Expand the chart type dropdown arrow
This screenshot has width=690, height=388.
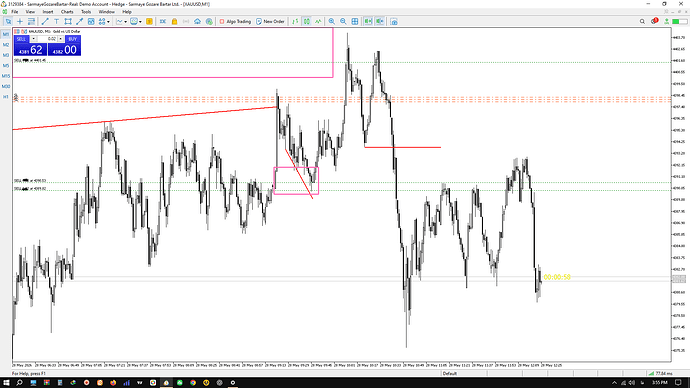[125, 22]
